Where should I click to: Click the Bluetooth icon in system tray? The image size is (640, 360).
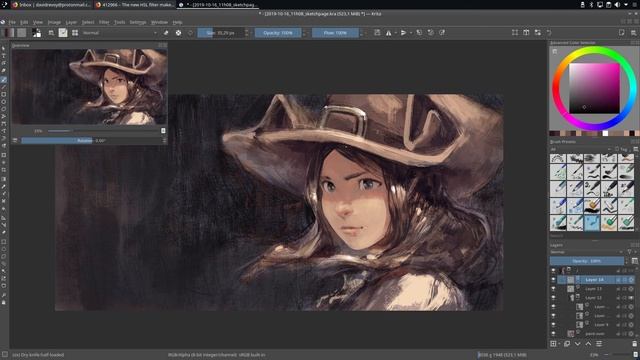coord(591,4)
